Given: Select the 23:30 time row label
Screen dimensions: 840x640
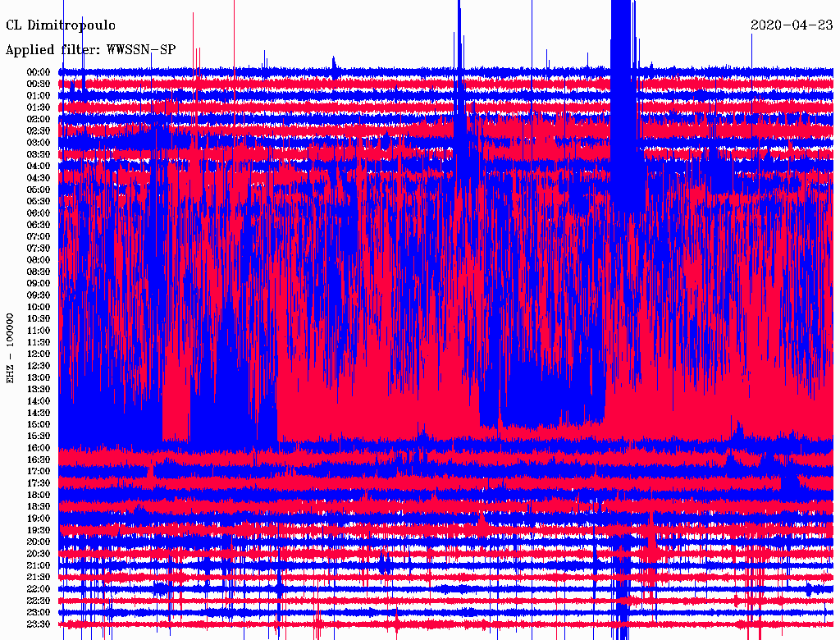Looking at the screenshot, I should pyautogui.click(x=39, y=624).
